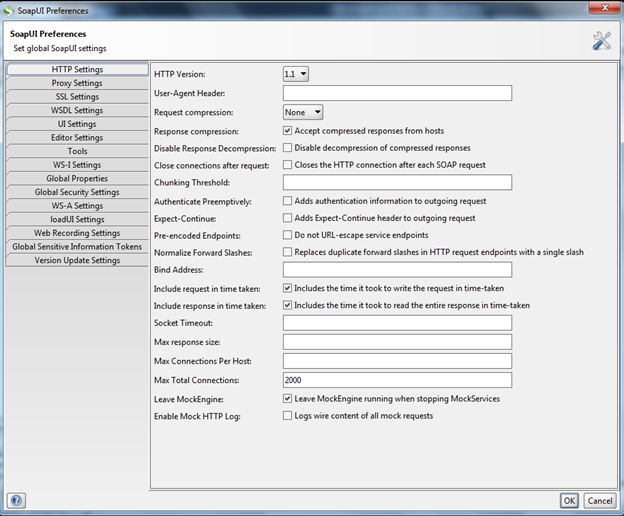Click the User-Agent Header text field
The height and width of the screenshot is (516, 624).
click(397, 93)
